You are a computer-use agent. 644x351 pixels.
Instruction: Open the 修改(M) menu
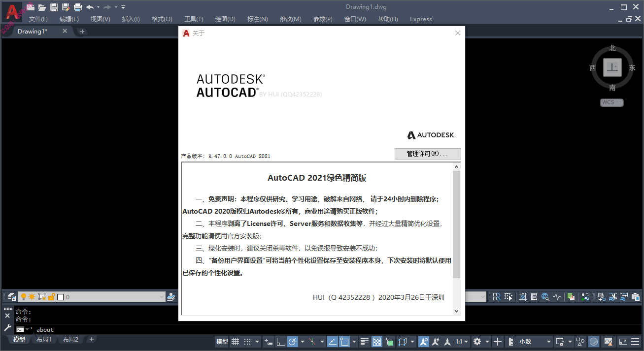291,19
